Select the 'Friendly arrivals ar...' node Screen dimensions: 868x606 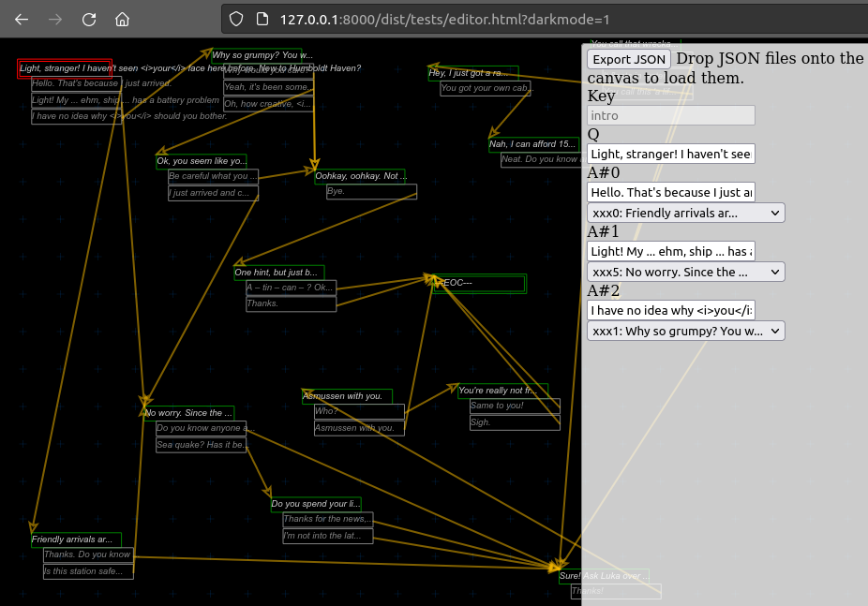(76, 539)
